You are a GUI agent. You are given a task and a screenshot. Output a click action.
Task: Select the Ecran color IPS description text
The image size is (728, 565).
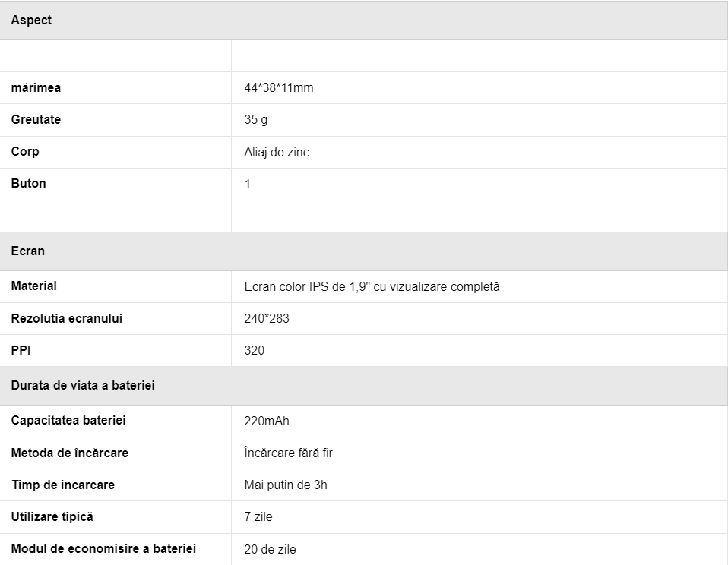[x=372, y=286]
